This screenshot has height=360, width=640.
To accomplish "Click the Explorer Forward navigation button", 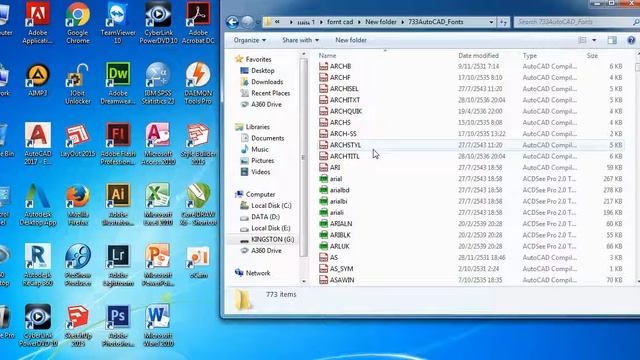I will pos(247,22).
